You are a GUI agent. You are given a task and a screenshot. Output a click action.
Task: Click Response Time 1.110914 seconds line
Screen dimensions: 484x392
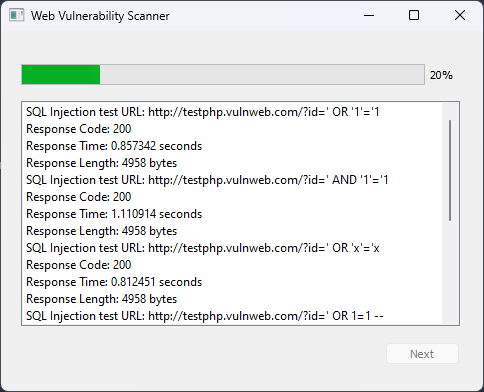[114, 214]
